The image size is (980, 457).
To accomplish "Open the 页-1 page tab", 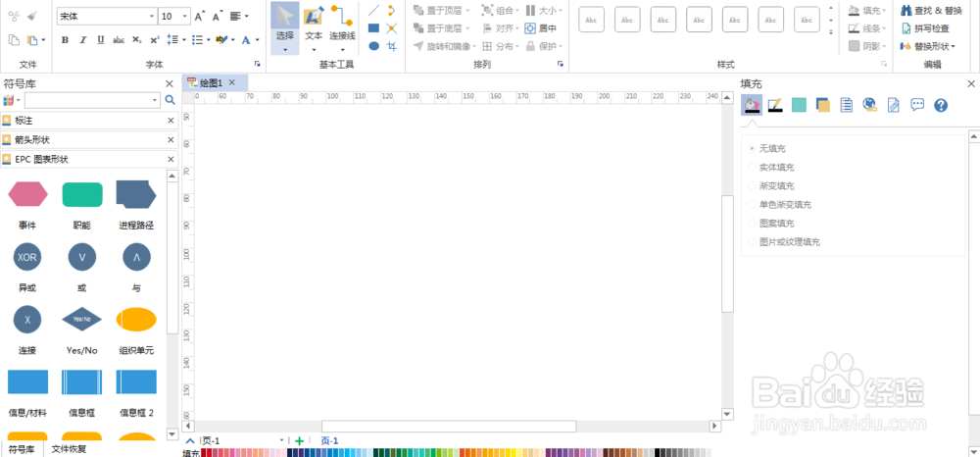I will 330,440.
